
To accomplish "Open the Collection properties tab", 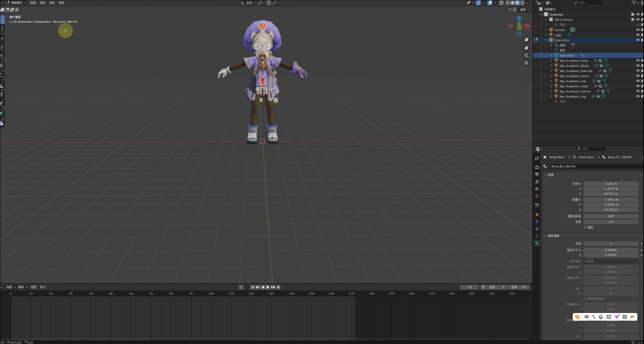I will pos(537,205).
